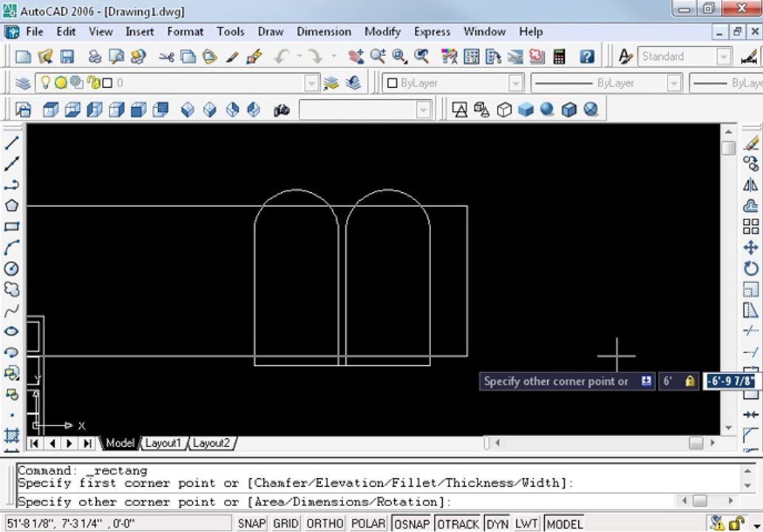Select the Circle tool
The image size is (763, 532).
12,268
